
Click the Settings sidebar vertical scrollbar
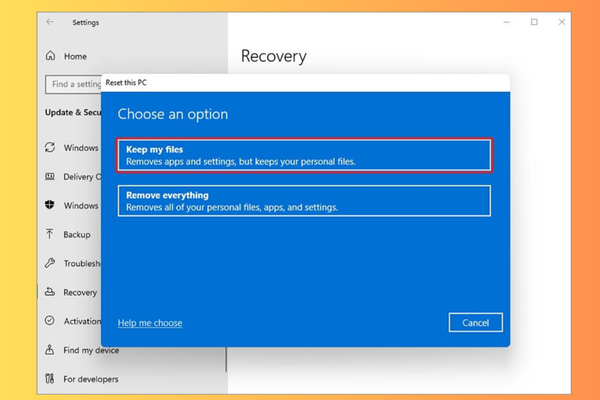[x=226, y=359]
